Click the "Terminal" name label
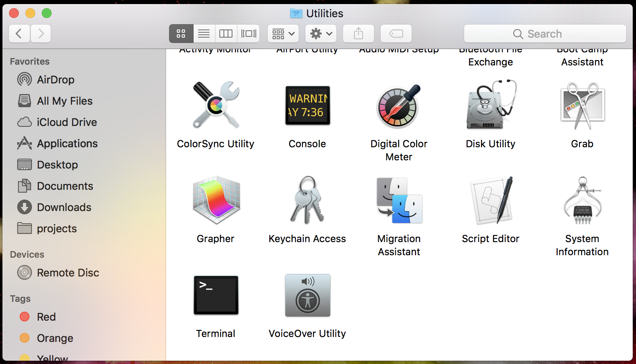This screenshot has width=636, height=364. click(216, 334)
